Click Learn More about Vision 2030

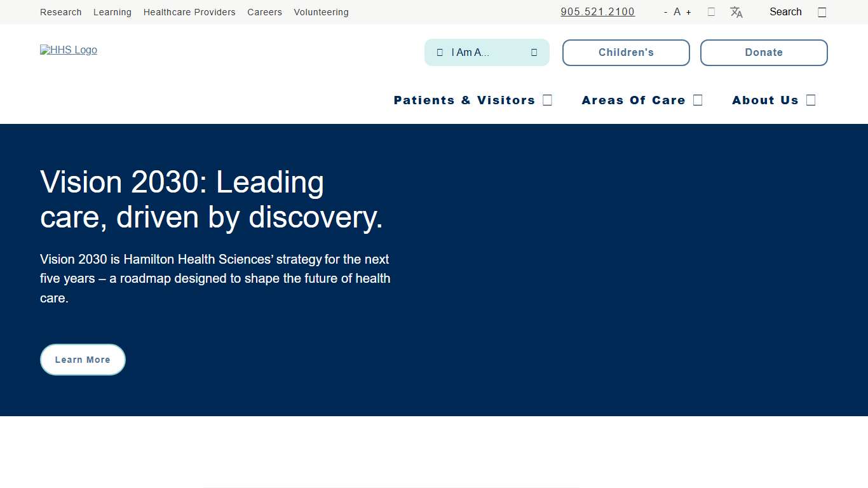[x=83, y=360]
